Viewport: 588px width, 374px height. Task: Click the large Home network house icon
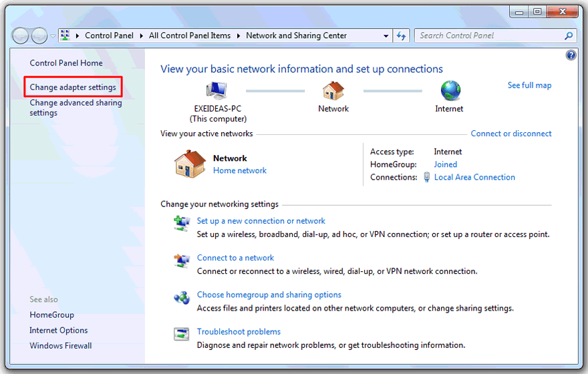coord(190,164)
